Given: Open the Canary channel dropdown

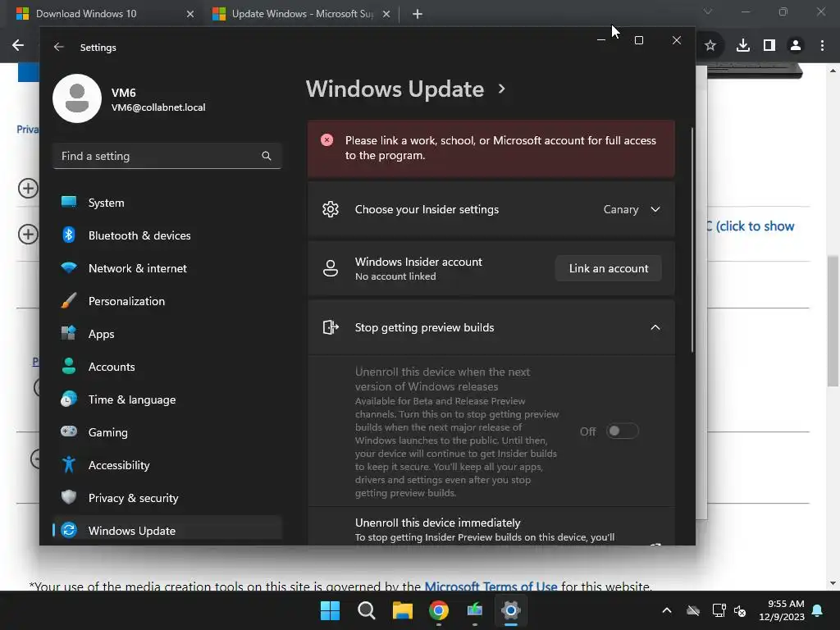Looking at the screenshot, I should 632,209.
